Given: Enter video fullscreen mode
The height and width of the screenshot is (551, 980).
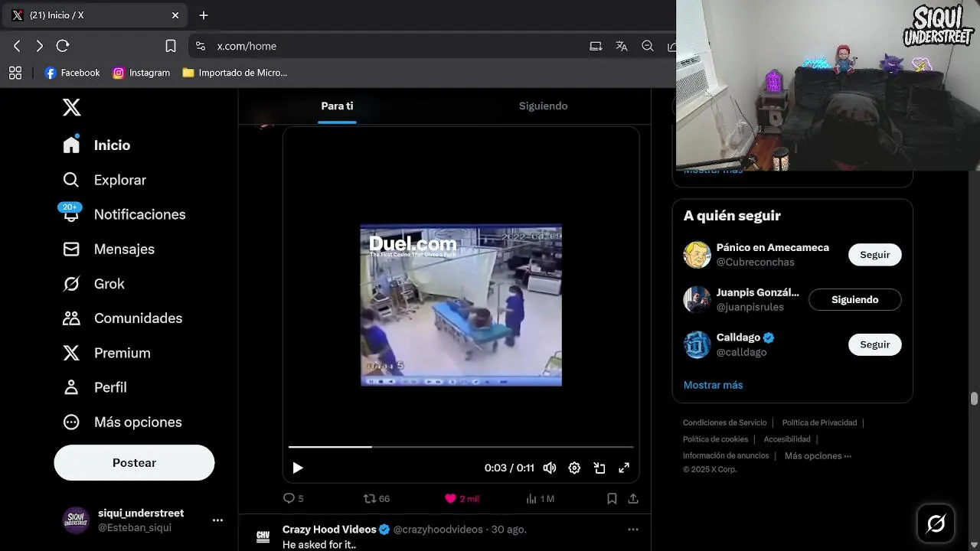Looking at the screenshot, I should (x=624, y=468).
